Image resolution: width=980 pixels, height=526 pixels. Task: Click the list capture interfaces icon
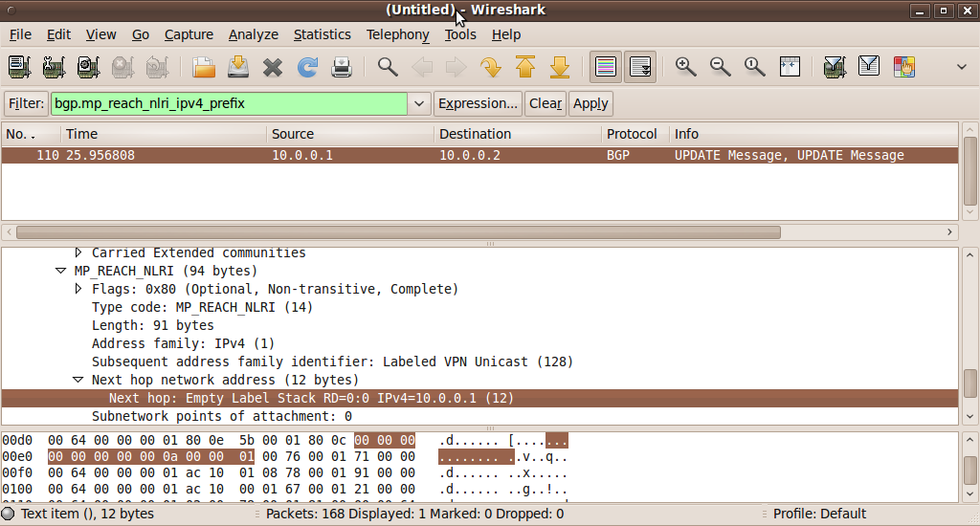coord(20,67)
